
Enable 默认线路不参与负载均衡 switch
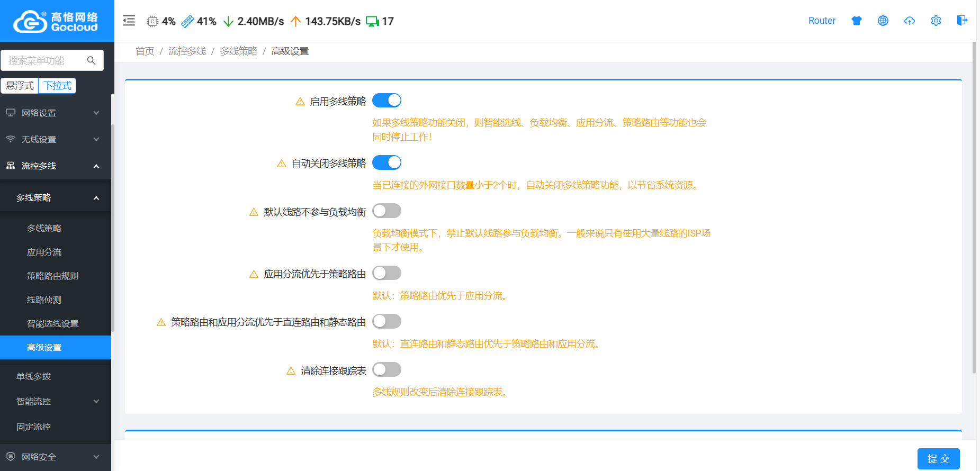[386, 211]
